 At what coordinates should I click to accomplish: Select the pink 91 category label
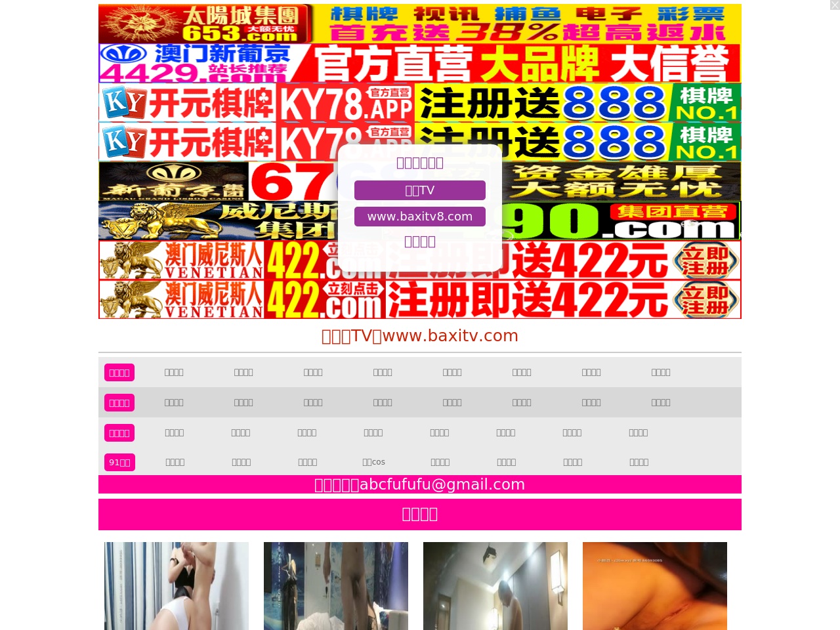[119, 462]
